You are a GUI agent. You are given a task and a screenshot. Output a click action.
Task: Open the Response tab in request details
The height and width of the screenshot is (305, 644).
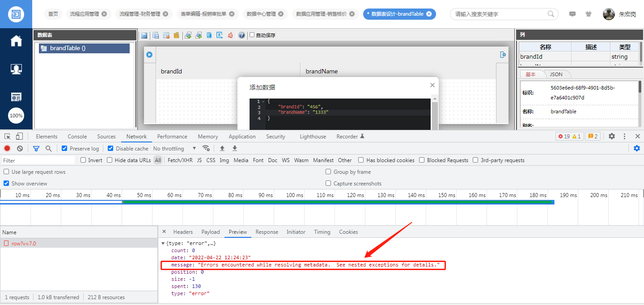[x=267, y=232]
